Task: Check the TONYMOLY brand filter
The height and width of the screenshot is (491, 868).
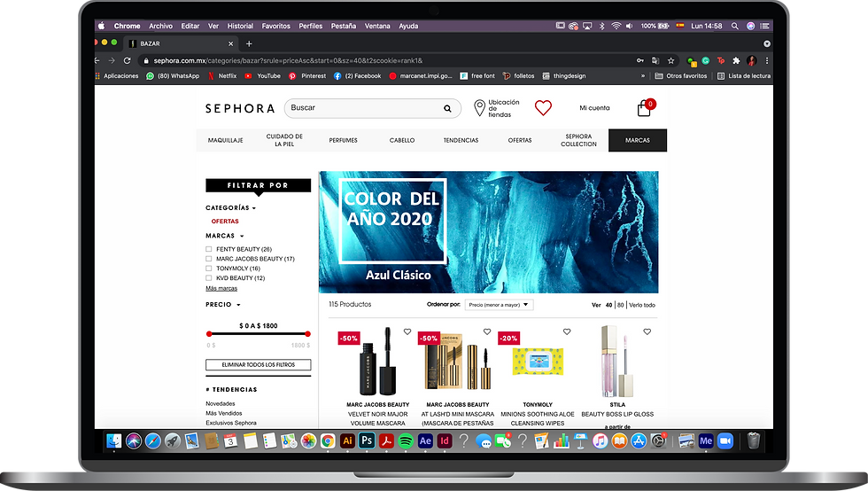Action: point(209,269)
